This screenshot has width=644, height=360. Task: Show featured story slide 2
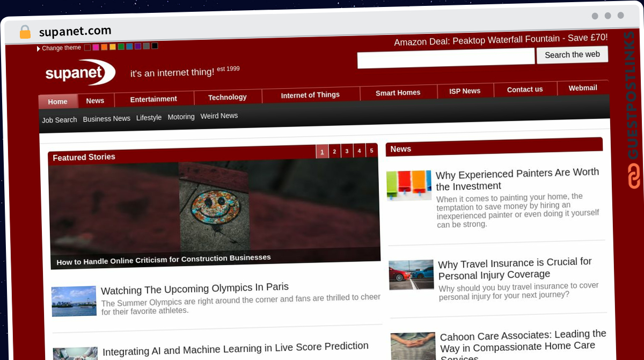pyautogui.click(x=334, y=151)
